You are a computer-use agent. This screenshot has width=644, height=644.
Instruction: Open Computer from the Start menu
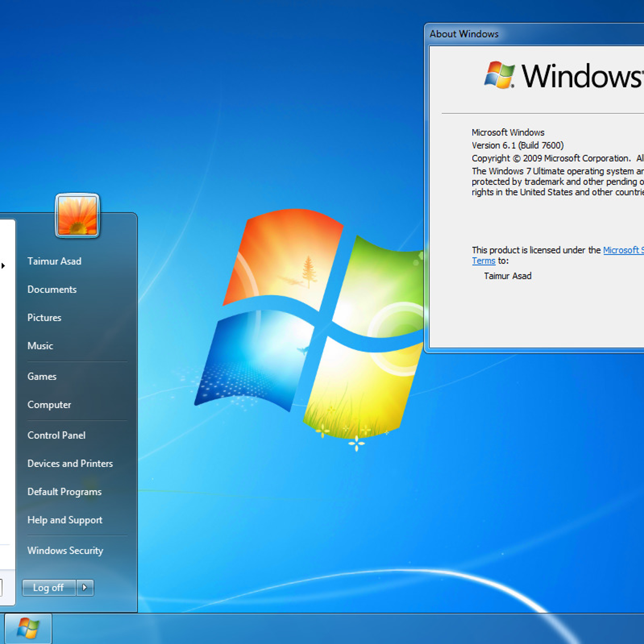click(49, 405)
